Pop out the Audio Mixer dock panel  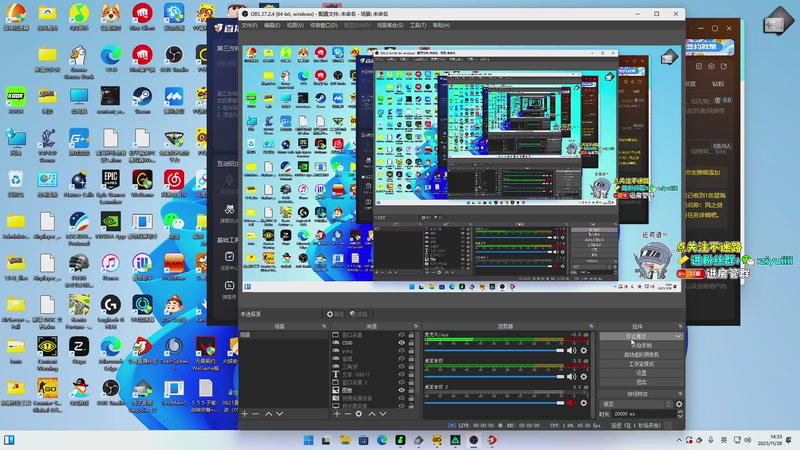(591, 326)
